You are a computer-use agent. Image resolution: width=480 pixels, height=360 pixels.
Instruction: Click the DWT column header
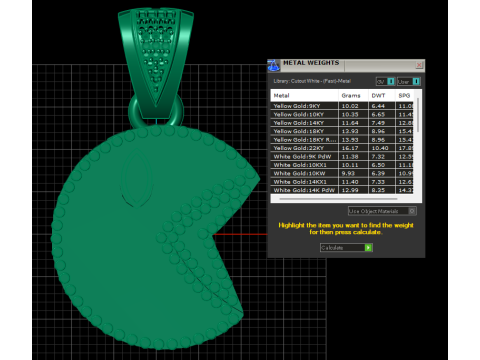point(382,96)
